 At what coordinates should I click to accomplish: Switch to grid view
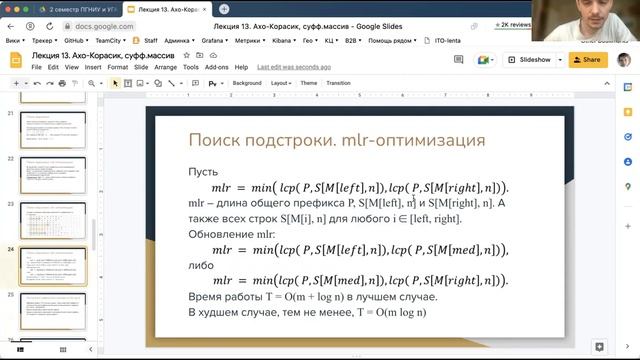point(63,350)
